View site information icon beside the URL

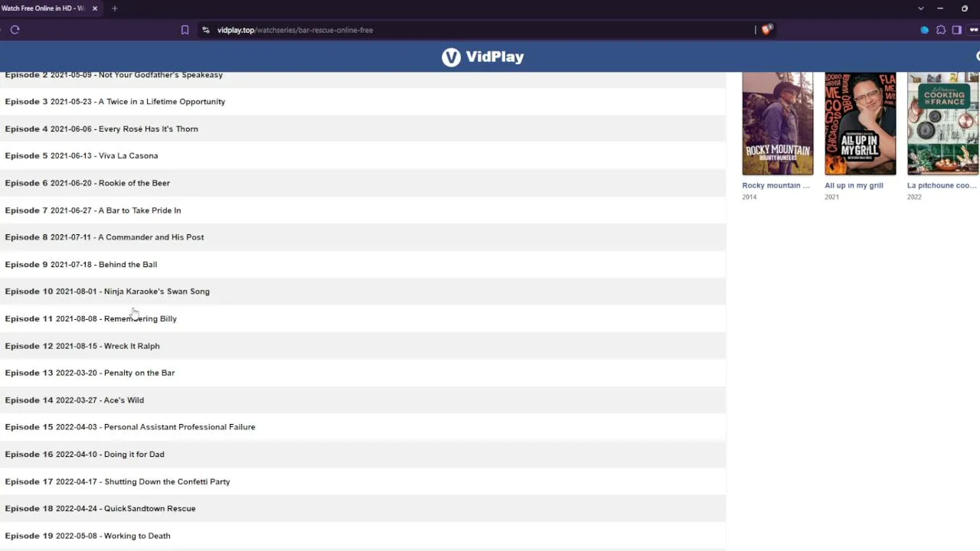tap(205, 30)
